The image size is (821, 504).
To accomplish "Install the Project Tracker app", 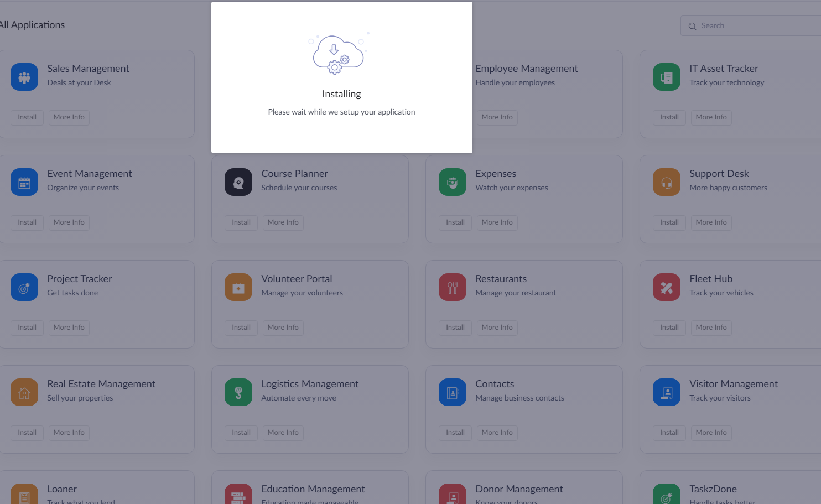I will coord(27,328).
